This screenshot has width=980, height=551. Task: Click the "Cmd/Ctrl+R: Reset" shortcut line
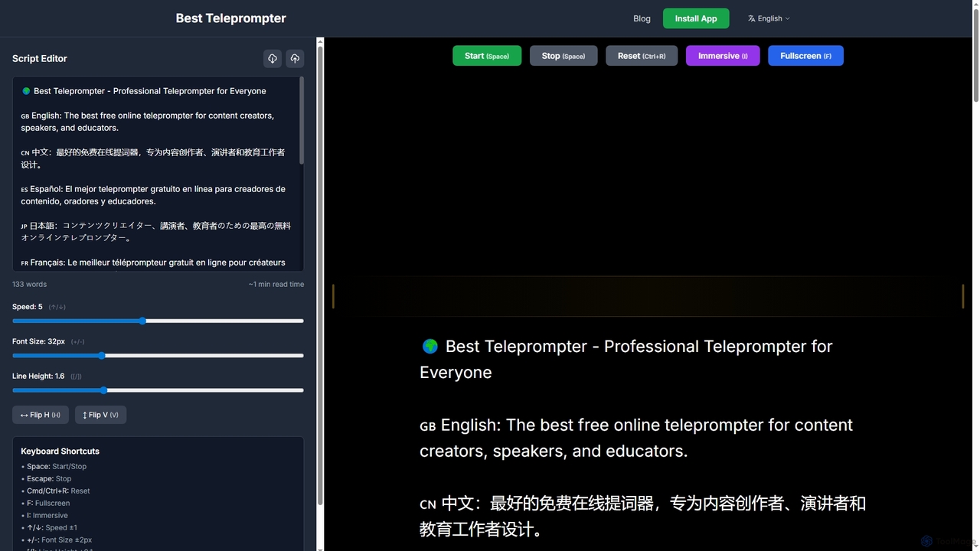click(x=55, y=491)
